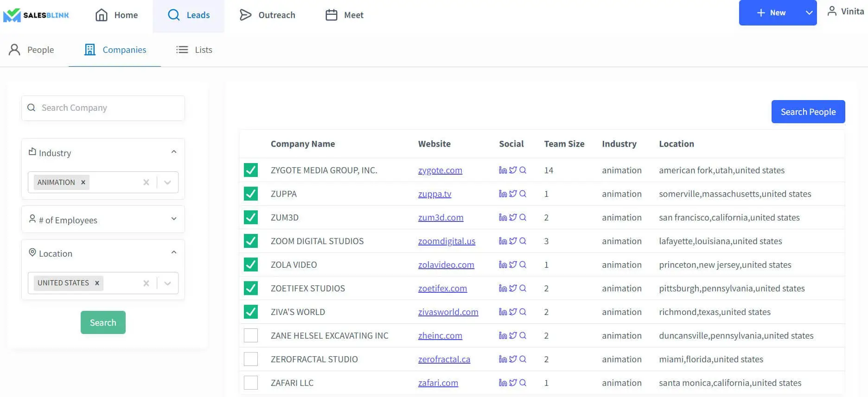Open Twitter icon for ZYGOTE MEDIA GROUP row
This screenshot has height=397, width=868.
pyautogui.click(x=513, y=170)
